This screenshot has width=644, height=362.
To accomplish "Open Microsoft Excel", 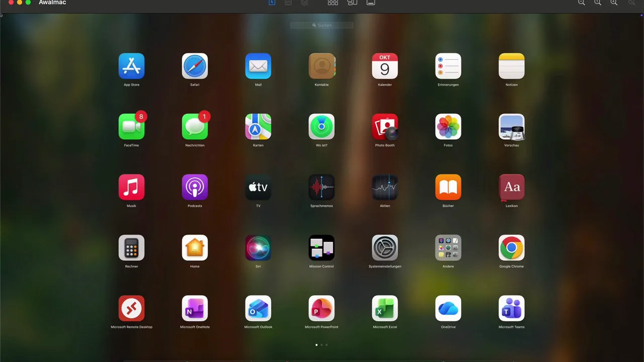I will point(385,308).
